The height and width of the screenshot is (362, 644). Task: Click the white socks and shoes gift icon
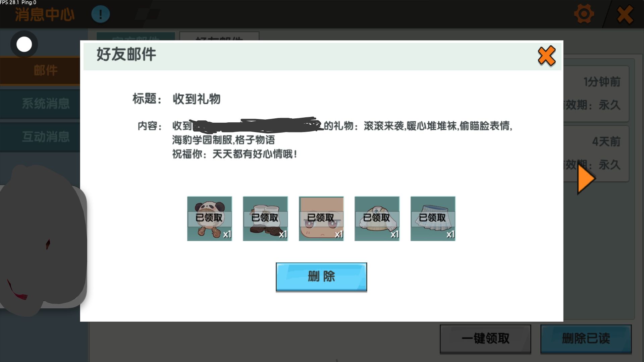(x=265, y=219)
